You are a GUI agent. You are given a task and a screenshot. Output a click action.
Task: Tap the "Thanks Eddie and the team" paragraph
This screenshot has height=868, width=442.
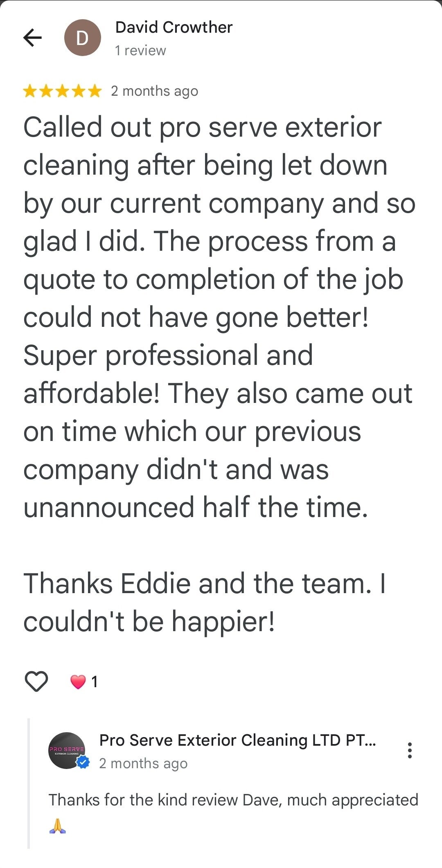[x=205, y=602]
